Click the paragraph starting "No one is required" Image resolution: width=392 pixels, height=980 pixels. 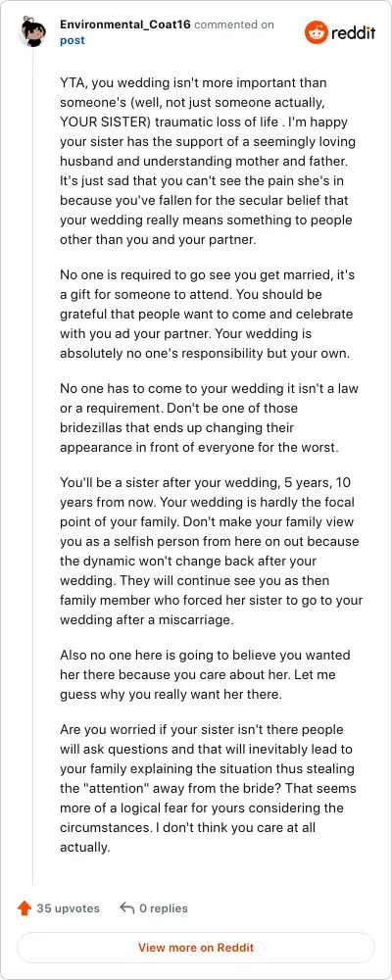207,314
